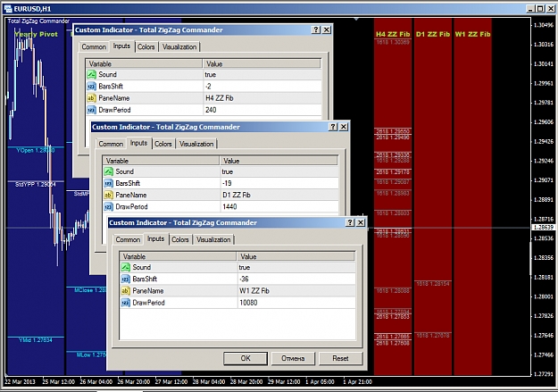
Task: Click the H4 ZZ Fib pane heading
Action: click(x=393, y=34)
